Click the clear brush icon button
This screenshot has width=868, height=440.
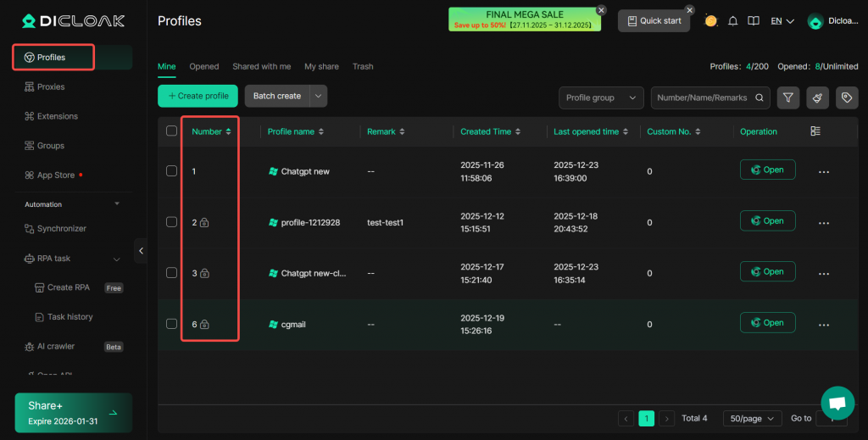click(817, 97)
